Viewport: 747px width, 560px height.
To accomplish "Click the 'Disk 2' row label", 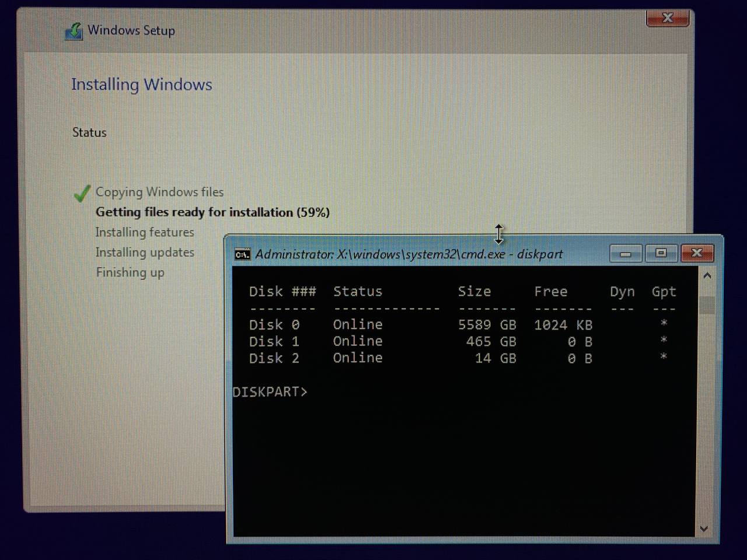I will [274, 358].
